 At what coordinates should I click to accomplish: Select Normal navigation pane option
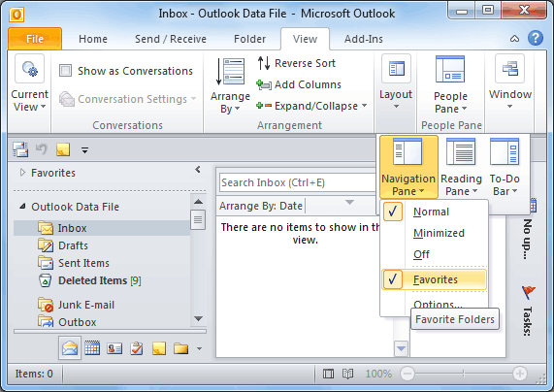pyautogui.click(x=432, y=212)
